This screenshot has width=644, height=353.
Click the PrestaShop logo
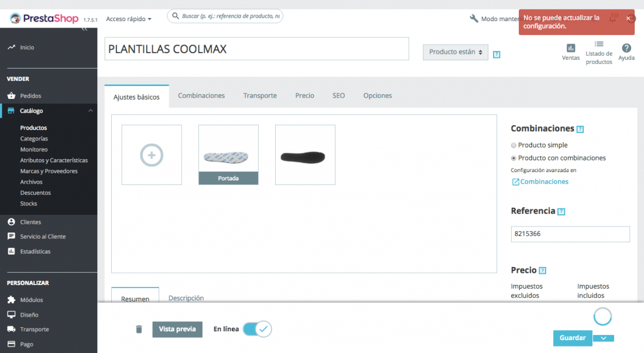tap(44, 19)
